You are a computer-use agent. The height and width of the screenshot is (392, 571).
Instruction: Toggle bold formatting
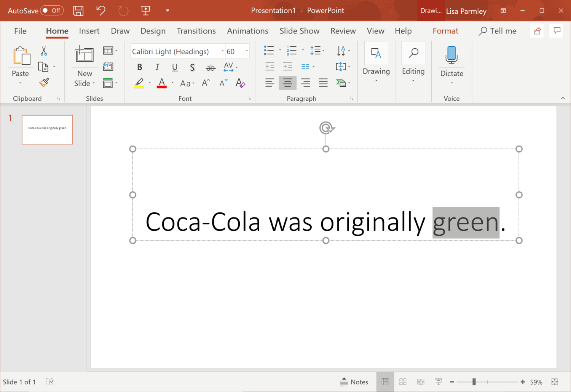pos(140,67)
